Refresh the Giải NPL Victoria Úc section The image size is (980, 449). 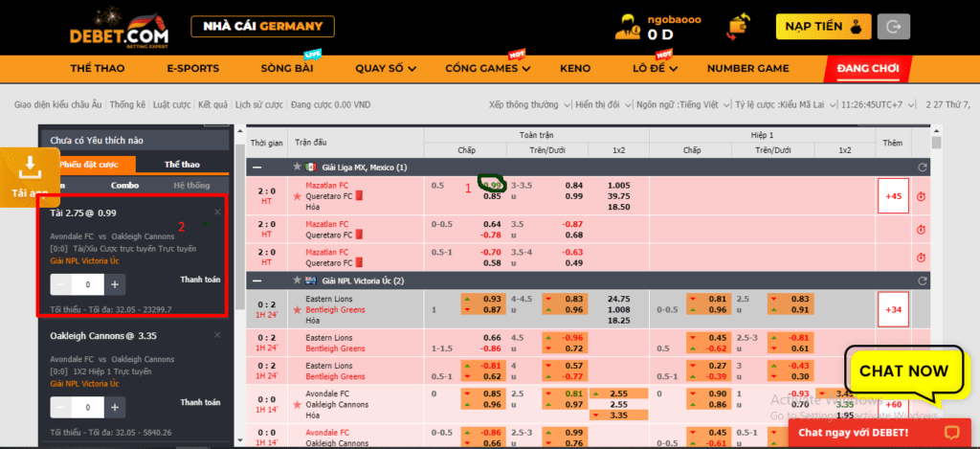pyautogui.click(x=922, y=281)
